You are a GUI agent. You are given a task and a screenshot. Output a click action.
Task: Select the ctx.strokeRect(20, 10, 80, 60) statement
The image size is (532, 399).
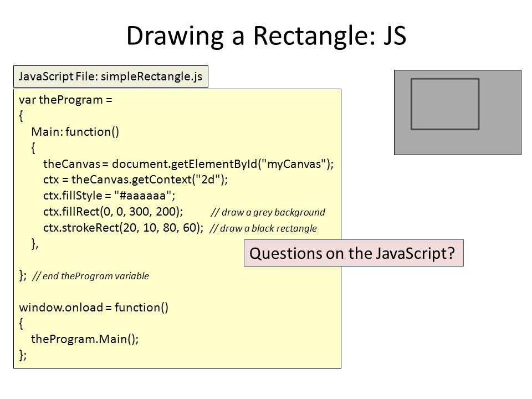click(124, 228)
